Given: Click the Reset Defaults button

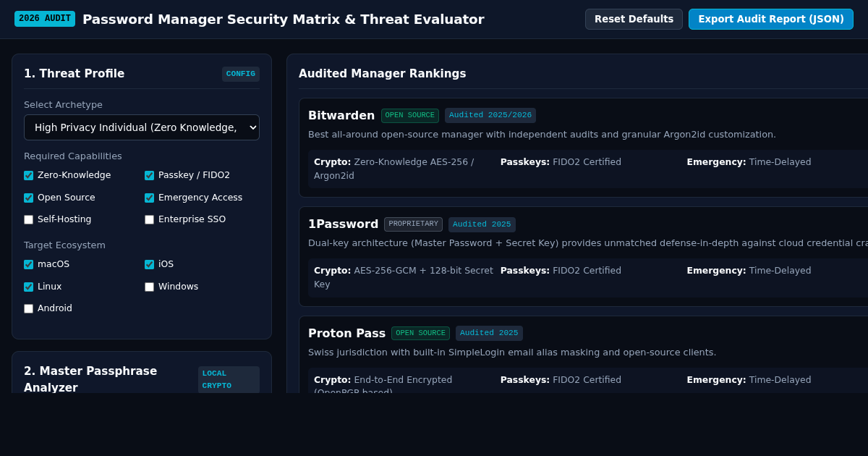Looking at the screenshot, I should click(634, 19).
